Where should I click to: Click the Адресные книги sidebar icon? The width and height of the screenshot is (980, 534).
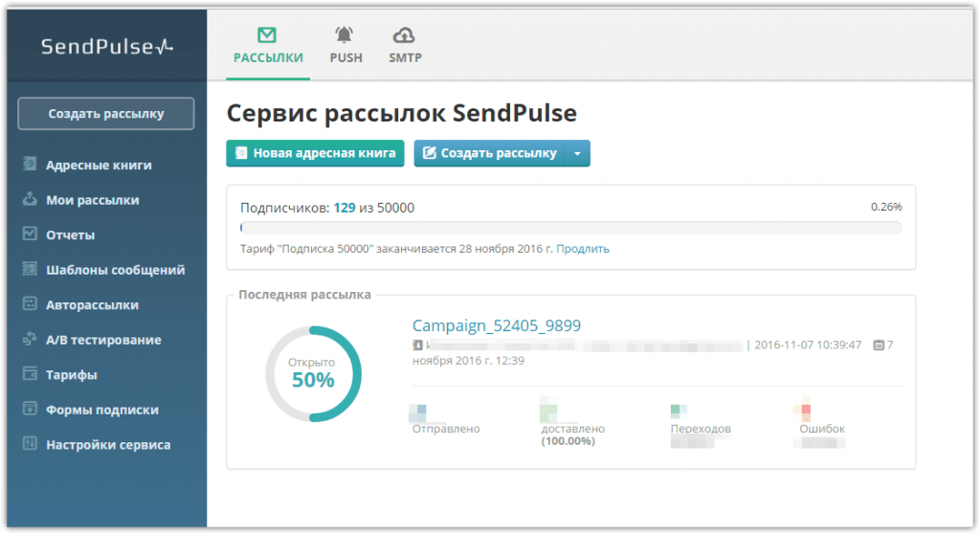coord(30,164)
